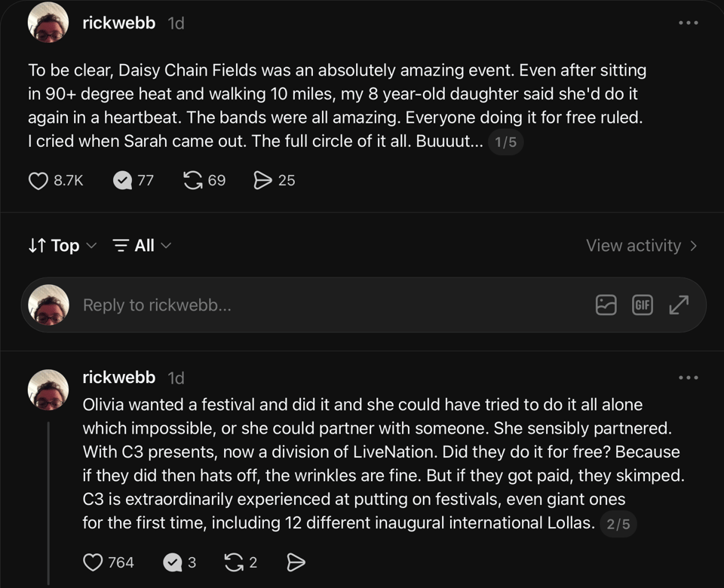
Task: Like the Daisy Chain Fields post
Action: coord(38,180)
